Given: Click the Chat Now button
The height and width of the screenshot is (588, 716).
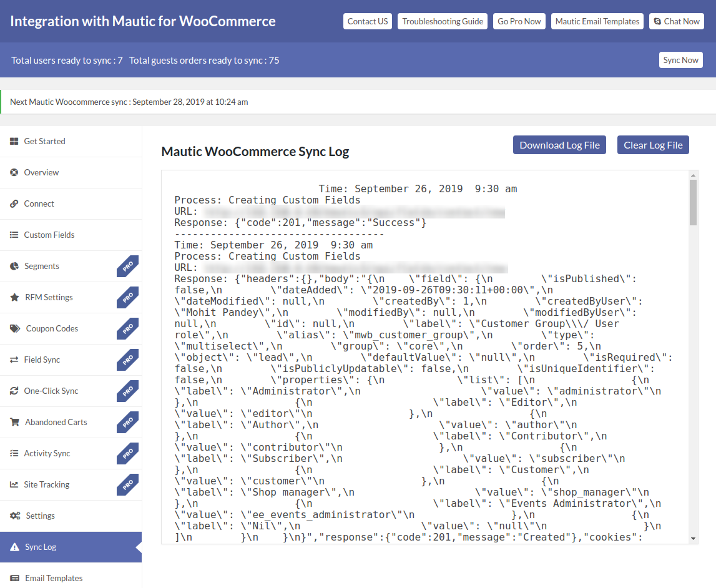Looking at the screenshot, I should [677, 21].
